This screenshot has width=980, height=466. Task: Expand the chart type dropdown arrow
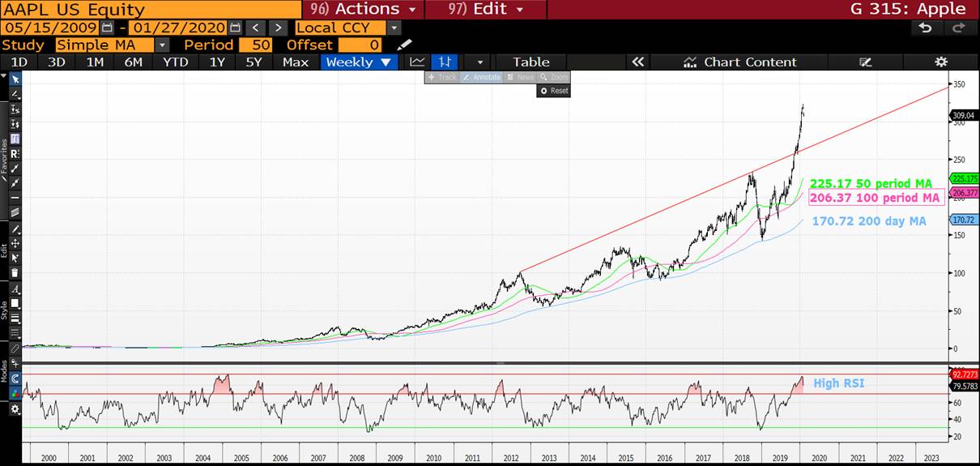click(x=479, y=62)
